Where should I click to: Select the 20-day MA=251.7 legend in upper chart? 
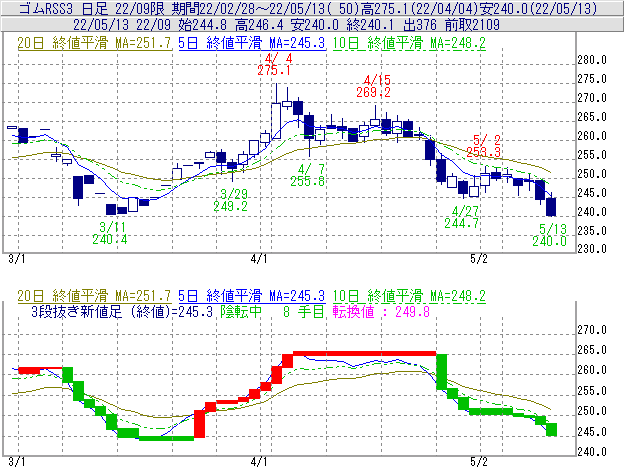[x=94, y=43]
